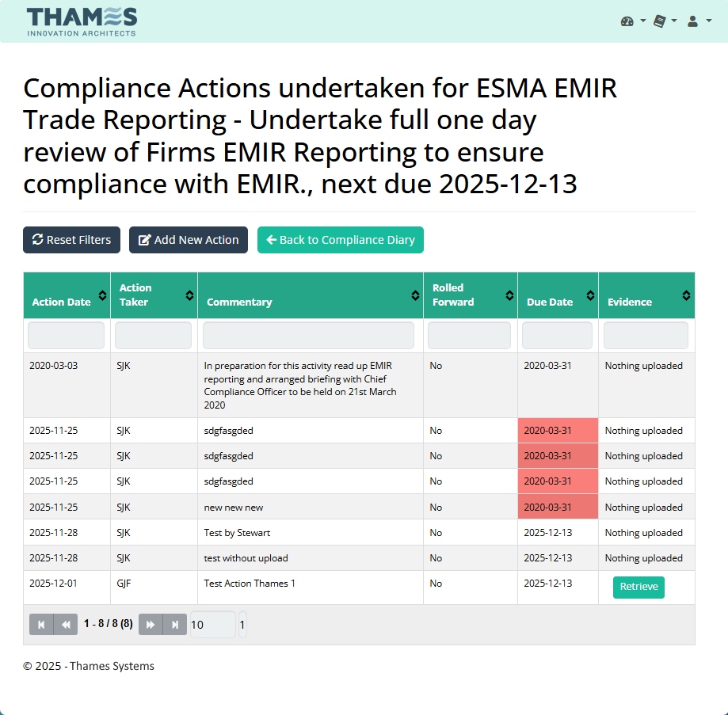
Task: Sort table by Commentary column
Action: click(310, 295)
